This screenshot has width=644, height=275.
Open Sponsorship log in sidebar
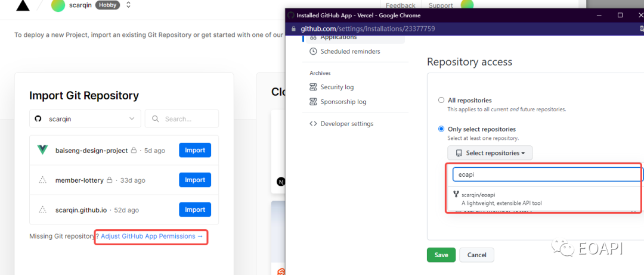click(343, 102)
